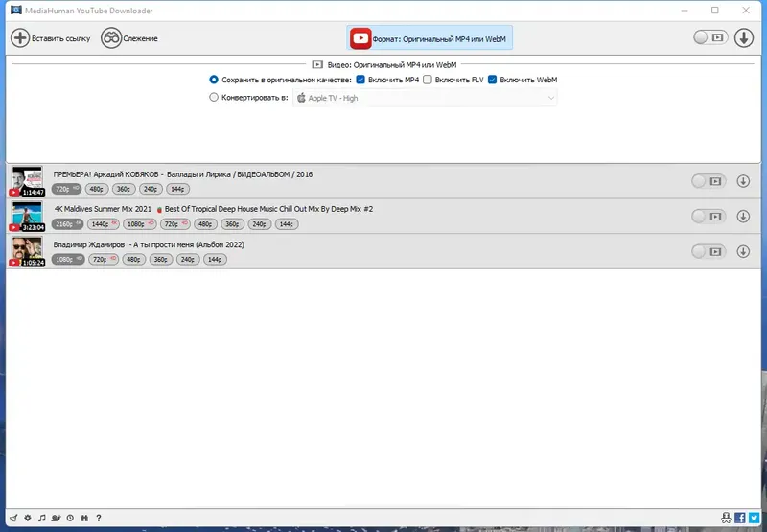The width and height of the screenshot is (767, 532).
Task: Choose 360p quality for Аркадий КОБЯКОВ video
Action: [x=124, y=189]
